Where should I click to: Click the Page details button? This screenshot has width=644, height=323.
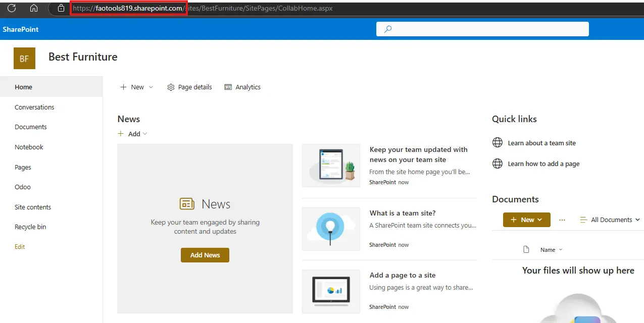[189, 87]
